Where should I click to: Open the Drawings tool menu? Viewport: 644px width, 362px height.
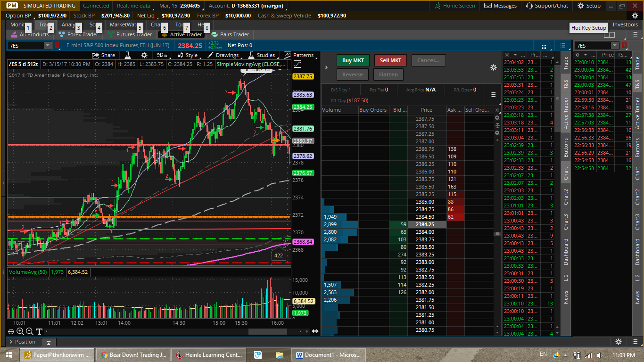223,55
